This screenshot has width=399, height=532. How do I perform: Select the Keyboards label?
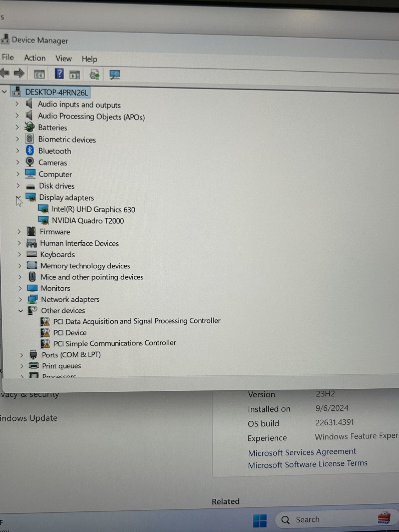(x=58, y=255)
